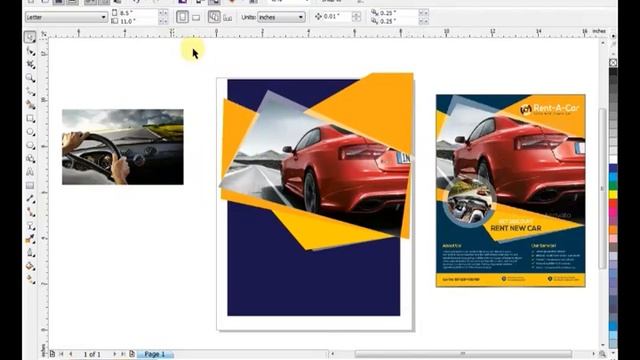The height and width of the screenshot is (360, 640).
Task: Add a page before Page 1
Action: (52, 354)
